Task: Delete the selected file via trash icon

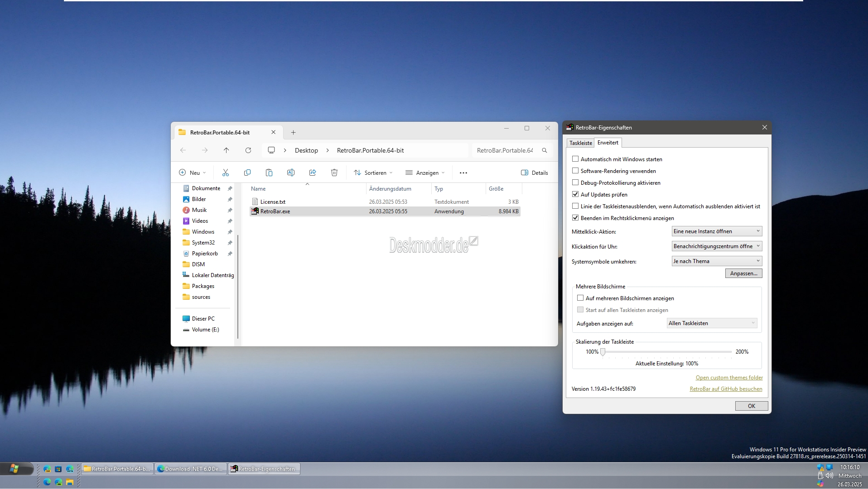Action: click(334, 173)
